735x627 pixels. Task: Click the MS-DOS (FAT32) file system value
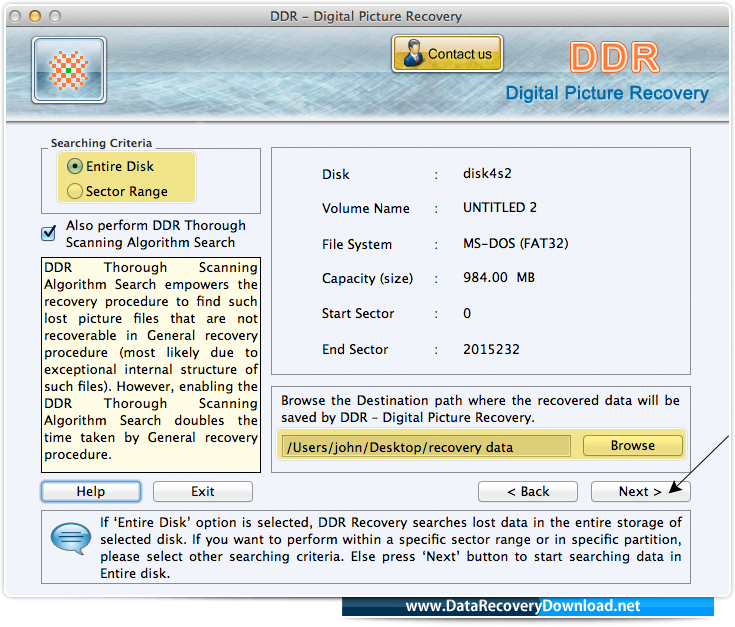click(516, 243)
